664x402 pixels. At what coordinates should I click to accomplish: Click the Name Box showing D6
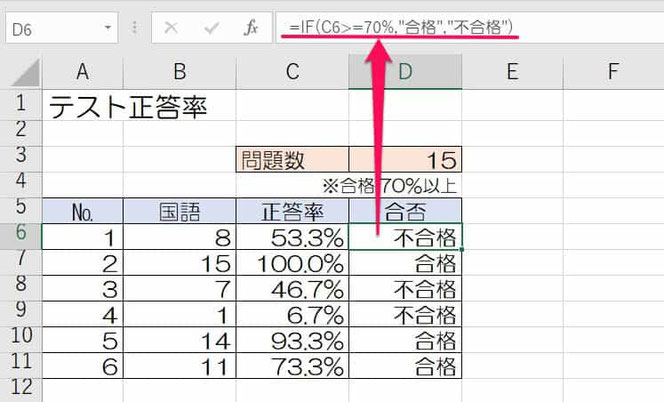click(x=61, y=28)
